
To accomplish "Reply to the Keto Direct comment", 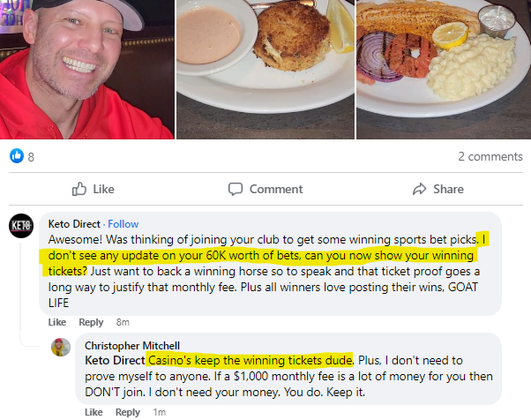I will 91,322.
